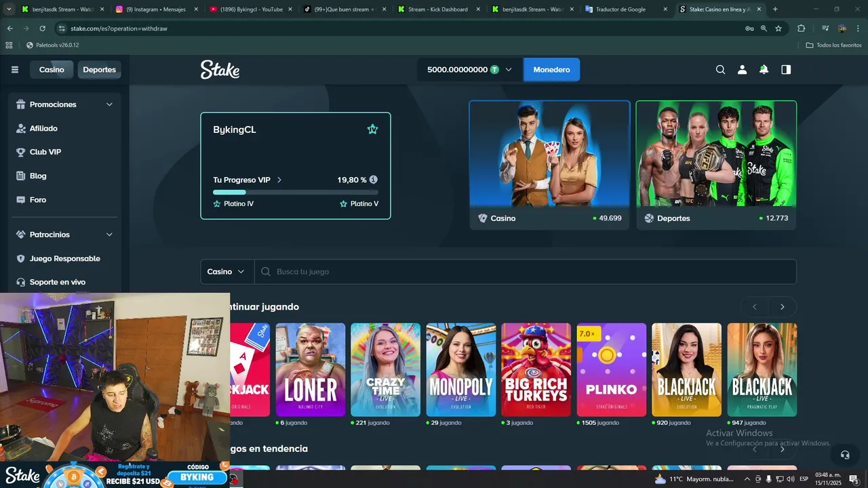Viewport: 868px width, 488px height.
Task: Select Casino mode toggle in sidebar
Action: pyautogui.click(x=52, y=70)
